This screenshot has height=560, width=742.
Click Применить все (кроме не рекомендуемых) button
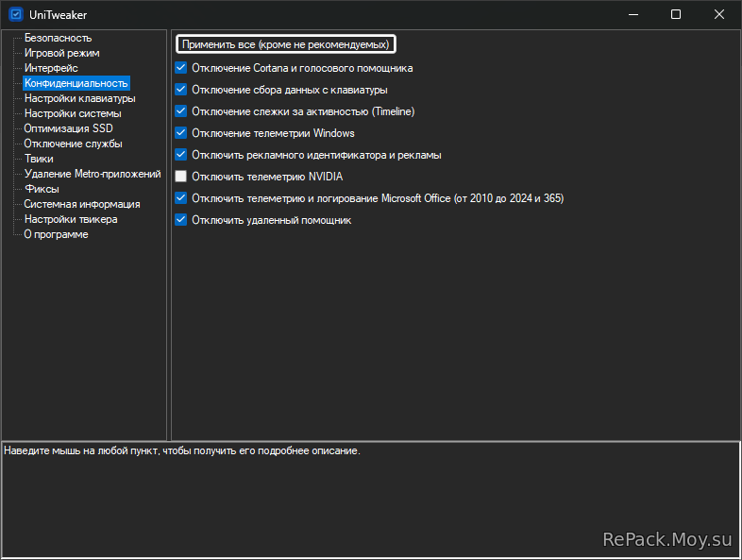tap(286, 44)
